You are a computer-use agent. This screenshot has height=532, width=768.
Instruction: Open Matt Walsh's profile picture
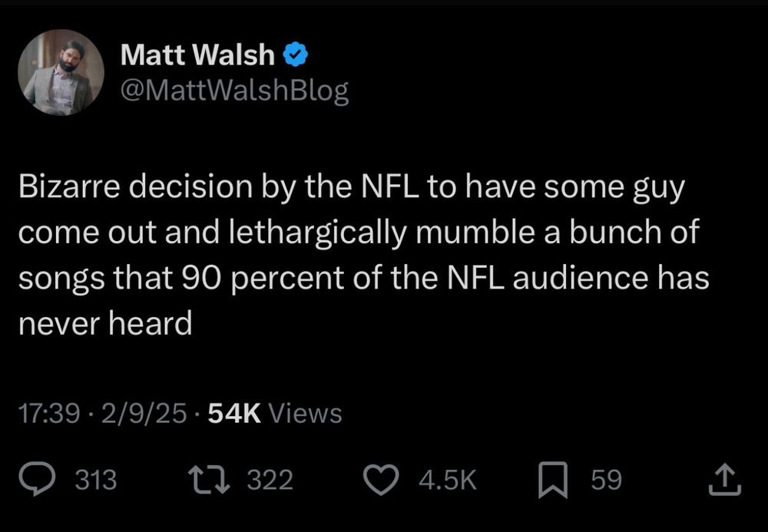pyautogui.click(x=61, y=72)
